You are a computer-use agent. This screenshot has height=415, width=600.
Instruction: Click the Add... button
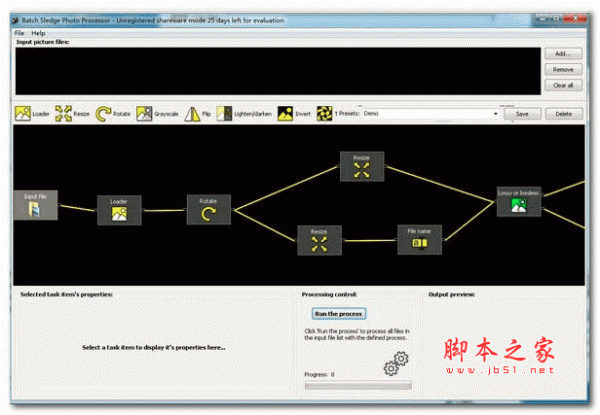pyautogui.click(x=563, y=54)
